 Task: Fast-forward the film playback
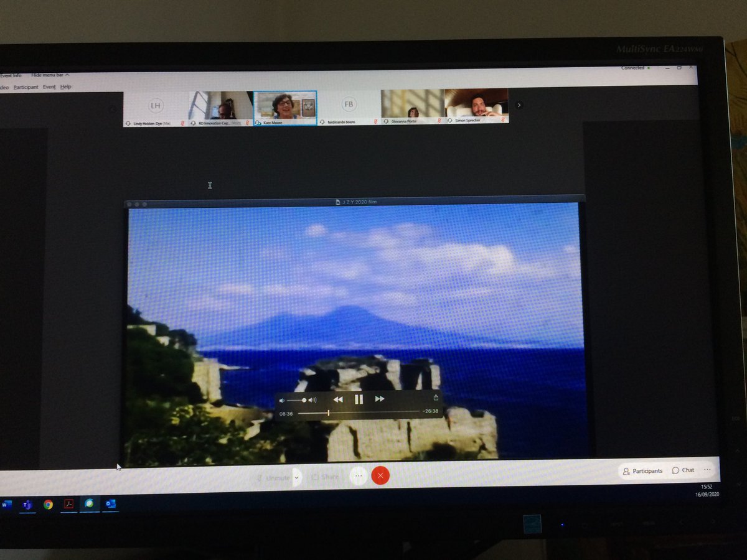pyautogui.click(x=379, y=399)
